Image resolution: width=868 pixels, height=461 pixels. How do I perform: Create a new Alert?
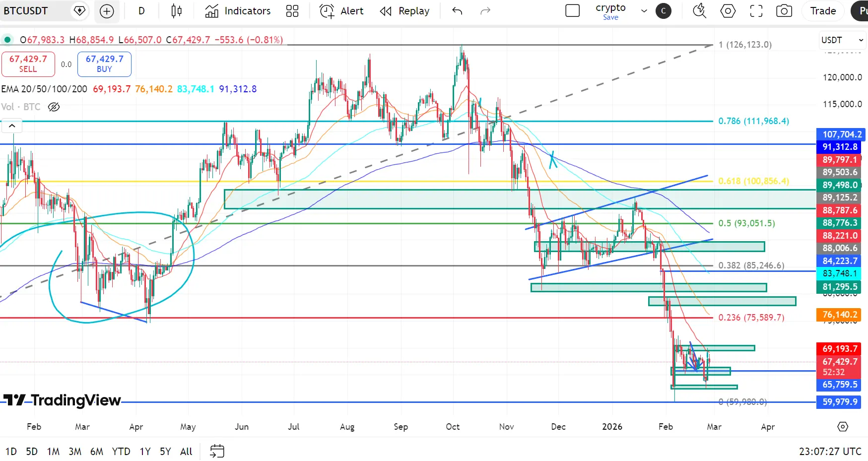pos(341,11)
